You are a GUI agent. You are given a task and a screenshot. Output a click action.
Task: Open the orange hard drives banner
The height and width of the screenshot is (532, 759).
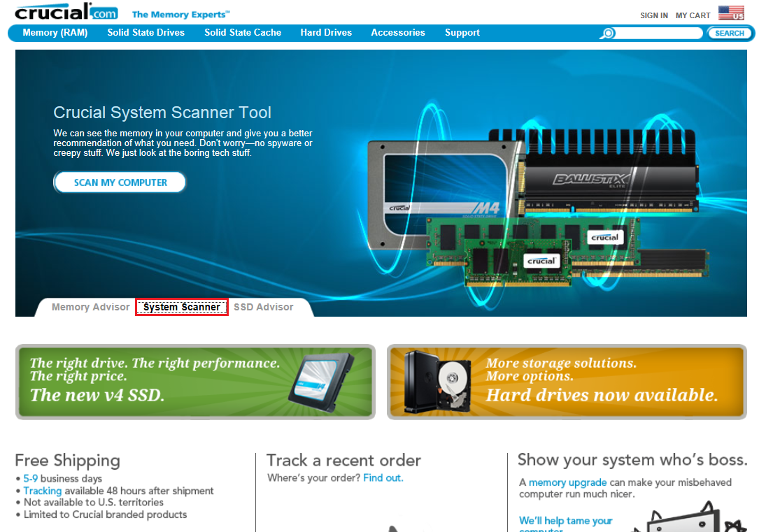point(567,382)
